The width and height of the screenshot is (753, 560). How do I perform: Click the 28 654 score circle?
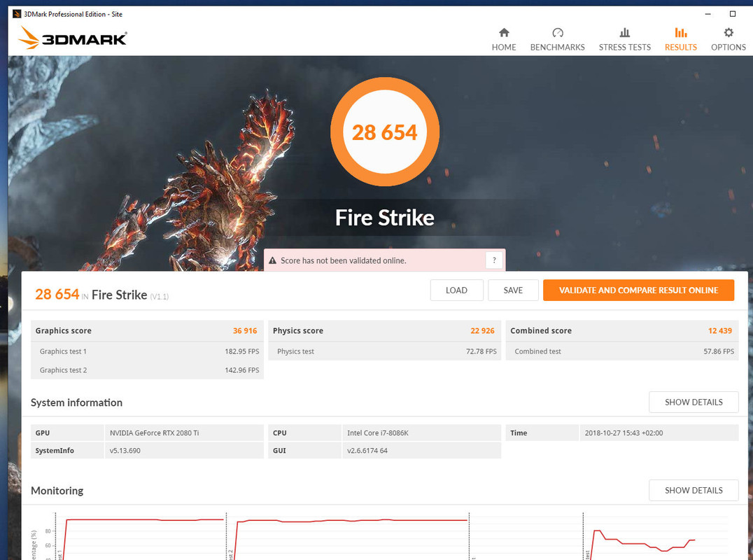385,132
